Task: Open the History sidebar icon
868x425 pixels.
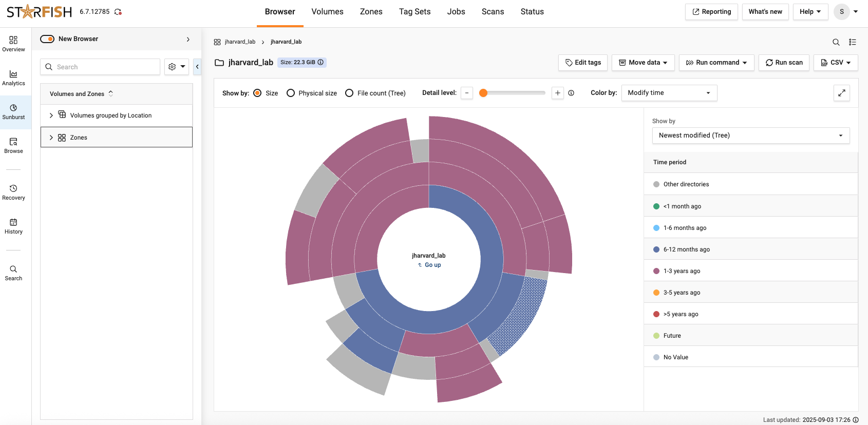Action: pyautogui.click(x=13, y=226)
